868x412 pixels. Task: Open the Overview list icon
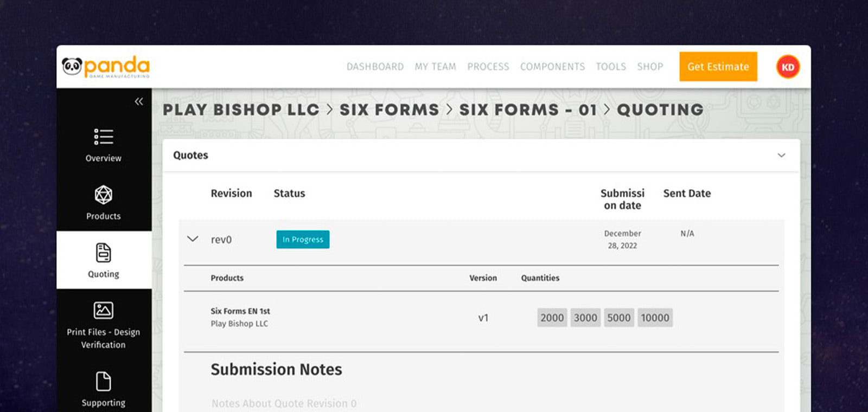[103, 137]
